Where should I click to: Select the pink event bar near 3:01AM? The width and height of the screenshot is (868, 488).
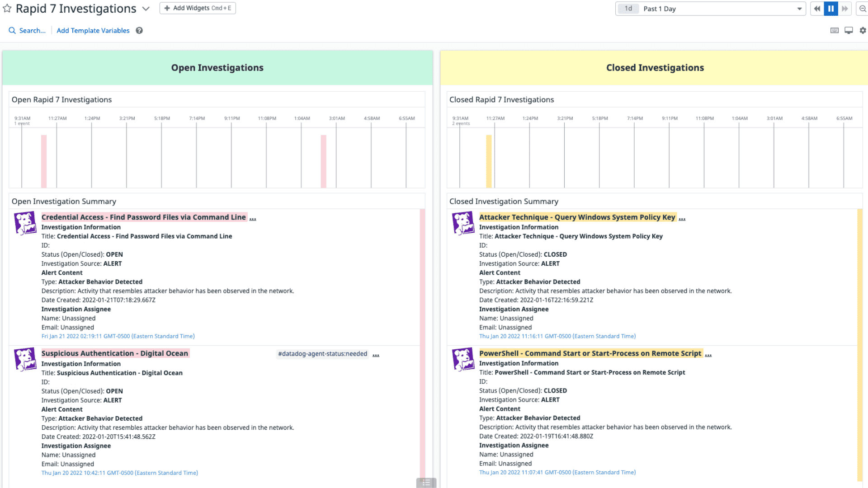pos(324,161)
